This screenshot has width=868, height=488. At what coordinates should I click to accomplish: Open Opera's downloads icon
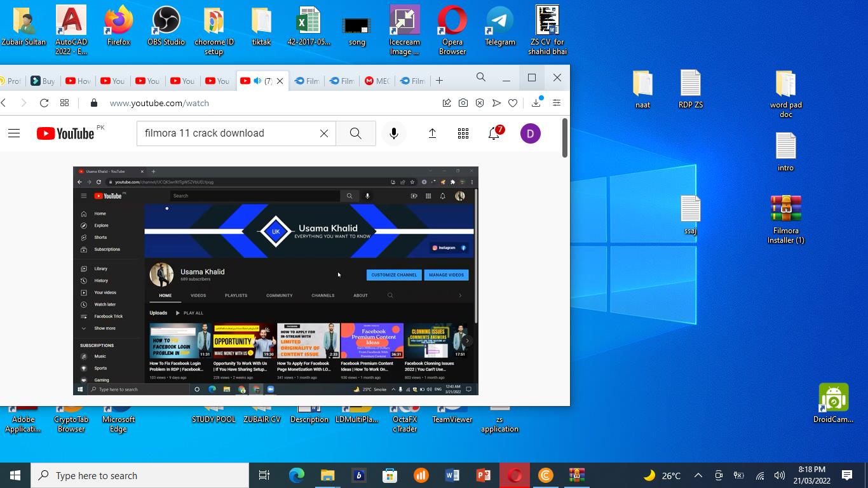pos(536,103)
